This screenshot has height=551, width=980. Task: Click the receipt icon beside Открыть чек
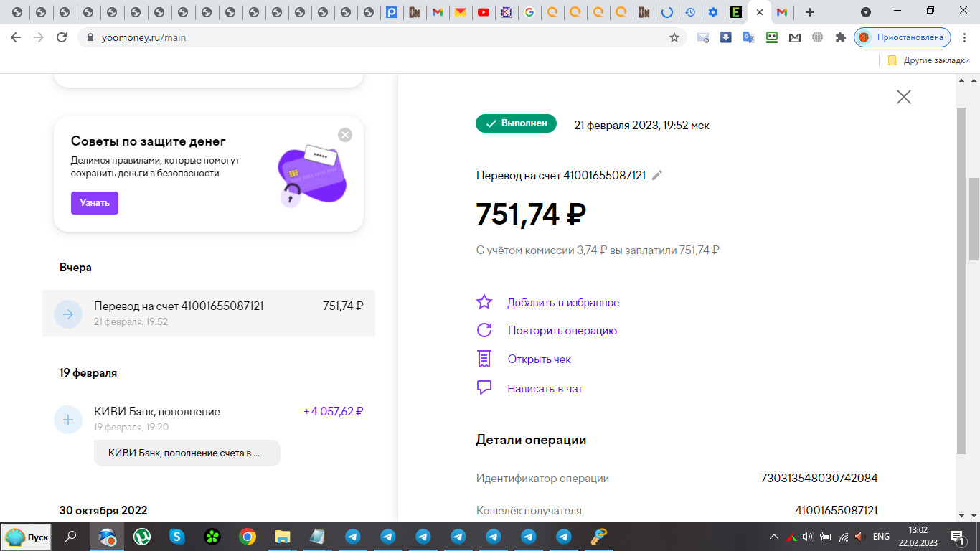[x=484, y=359]
